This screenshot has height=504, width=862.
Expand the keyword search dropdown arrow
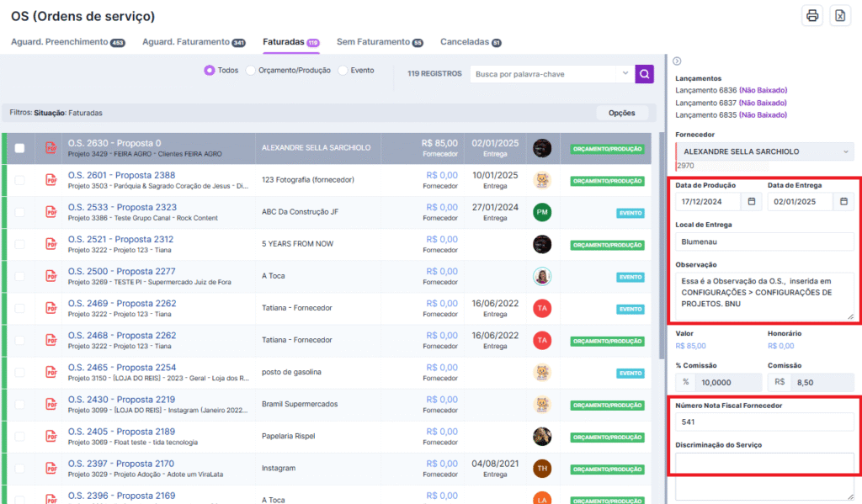coord(625,73)
